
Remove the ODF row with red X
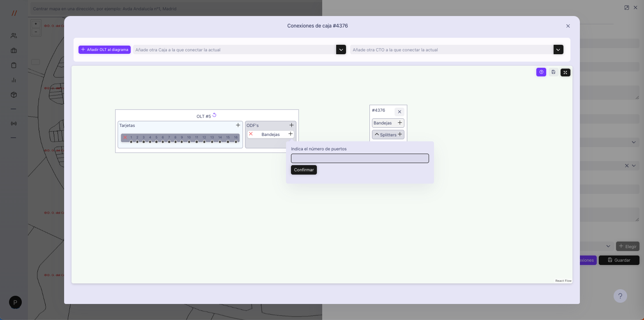(251, 134)
